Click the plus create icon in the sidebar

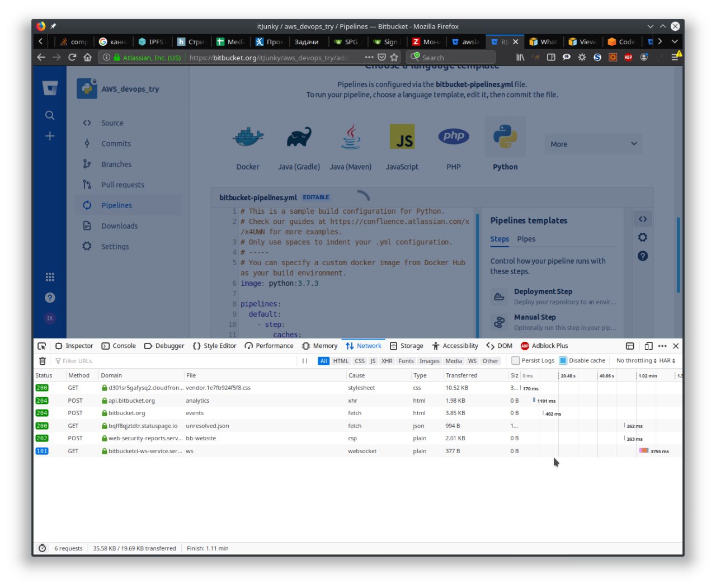click(x=50, y=136)
